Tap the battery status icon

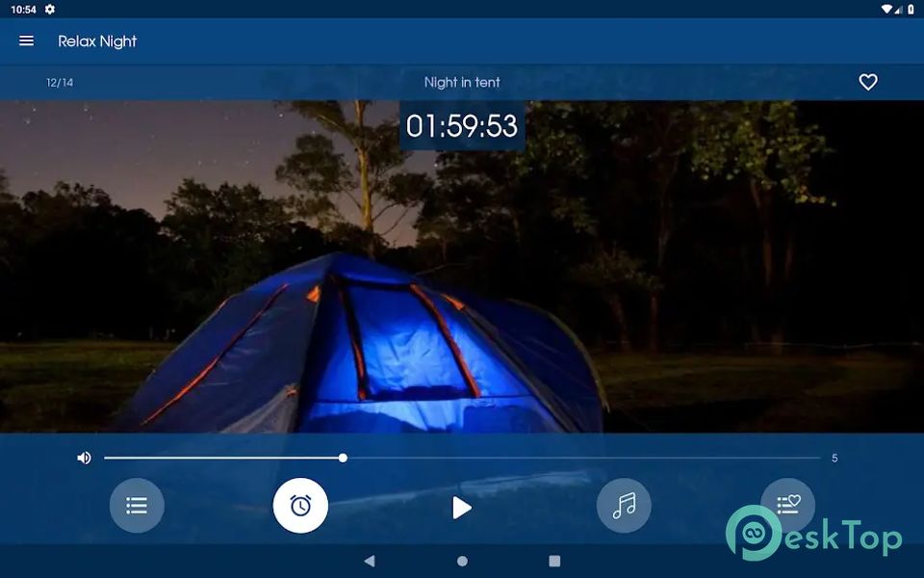[x=911, y=10]
